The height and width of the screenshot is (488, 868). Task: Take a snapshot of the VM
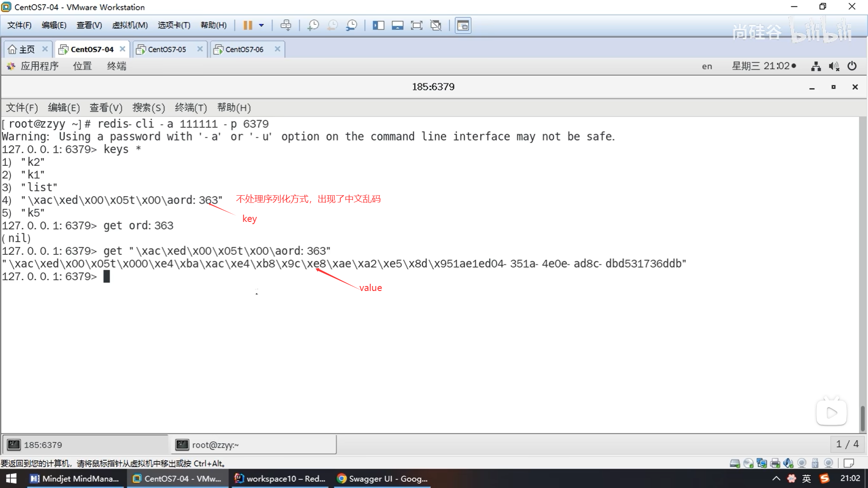[313, 25]
